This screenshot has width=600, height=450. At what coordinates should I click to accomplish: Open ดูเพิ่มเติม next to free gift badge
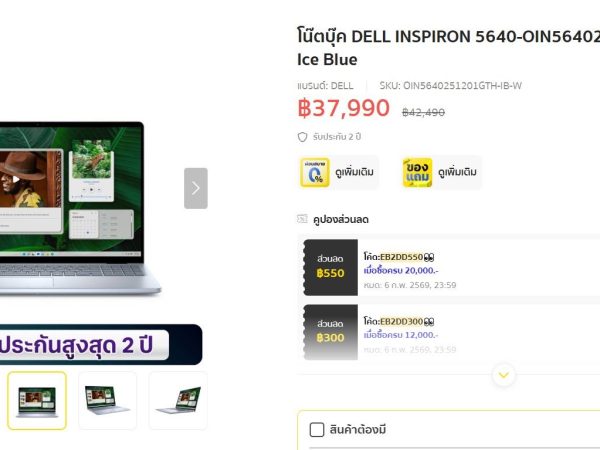point(457,172)
